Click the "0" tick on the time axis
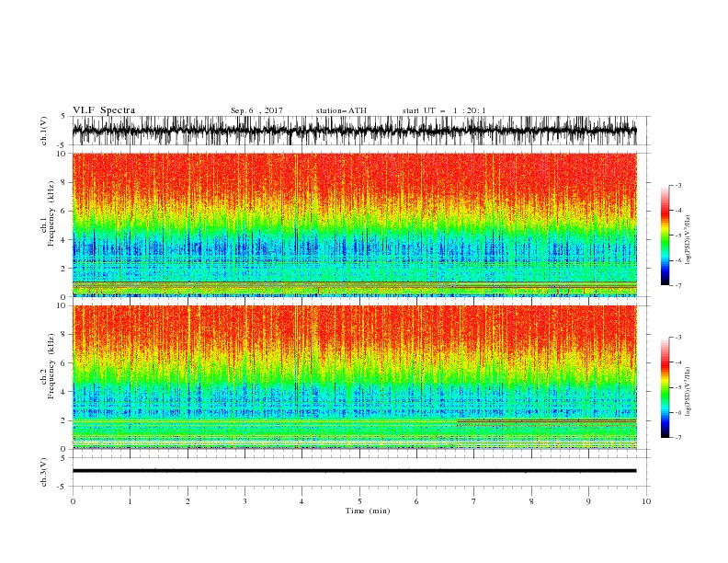The height and width of the screenshot is (563, 728). [x=73, y=501]
